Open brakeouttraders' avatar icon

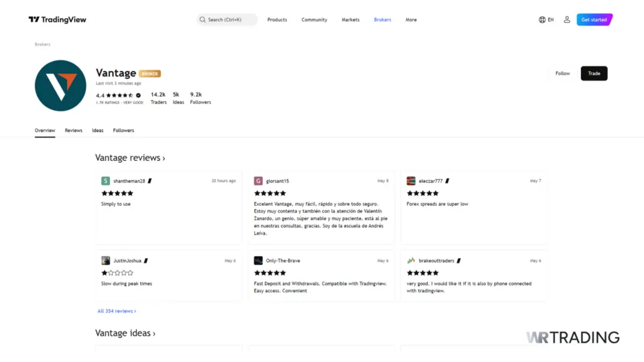coord(411,261)
